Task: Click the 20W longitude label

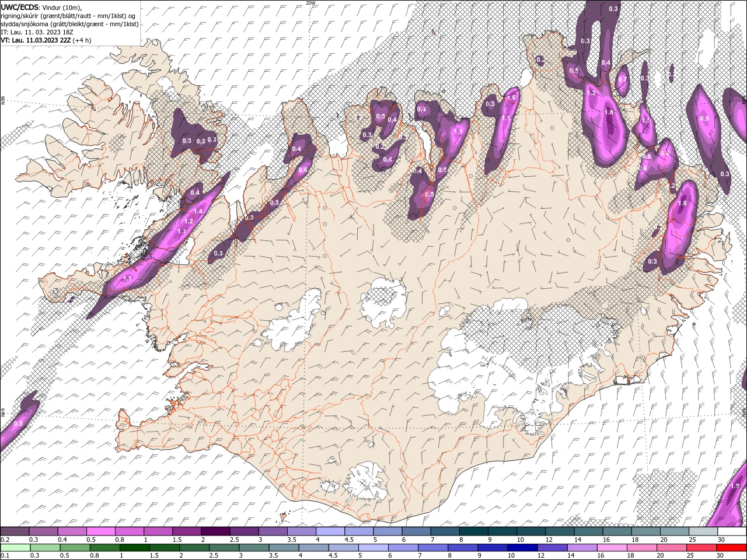Action: coord(310,3)
